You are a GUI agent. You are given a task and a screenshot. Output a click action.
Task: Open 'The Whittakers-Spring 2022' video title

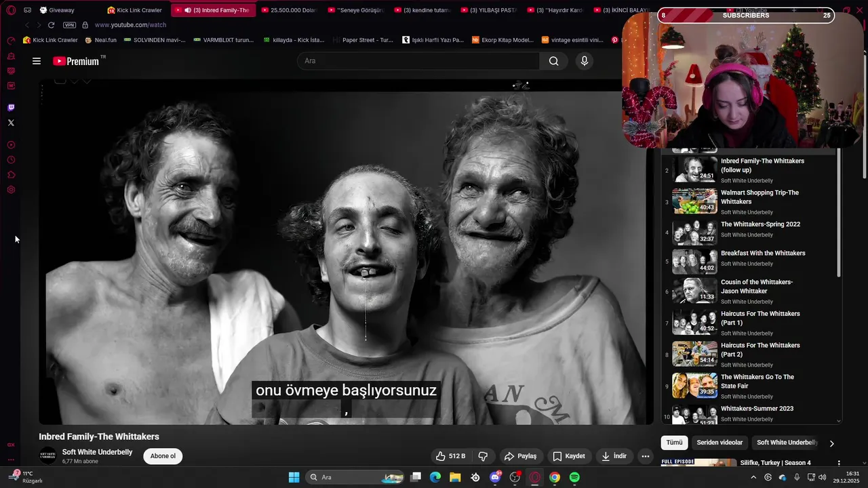tap(760, 224)
